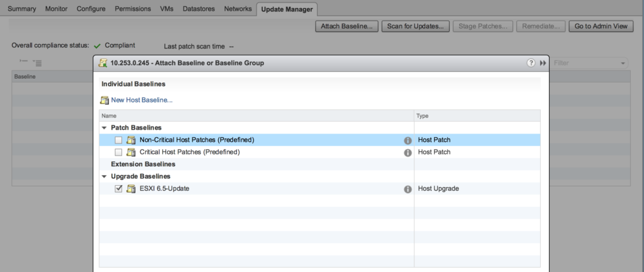The image size is (644, 272).
Task: Collapse the Patch Baselines group
Action: point(104,128)
